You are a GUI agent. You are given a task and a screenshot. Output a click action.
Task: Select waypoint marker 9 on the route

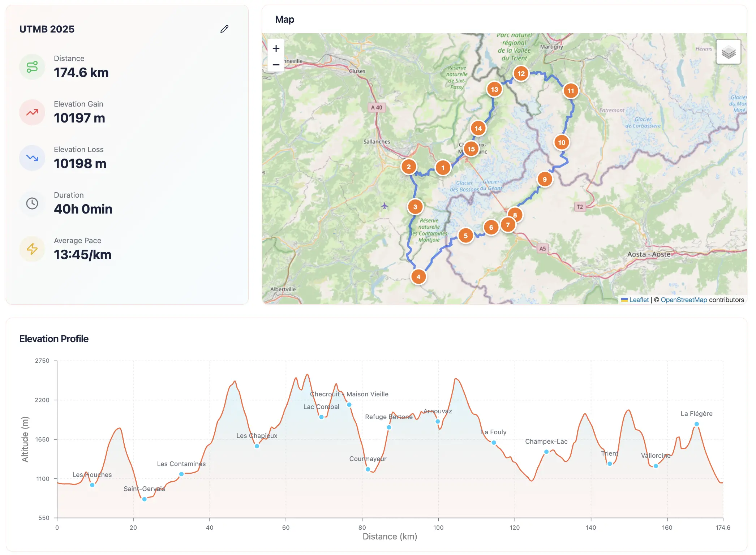(x=545, y=179)
